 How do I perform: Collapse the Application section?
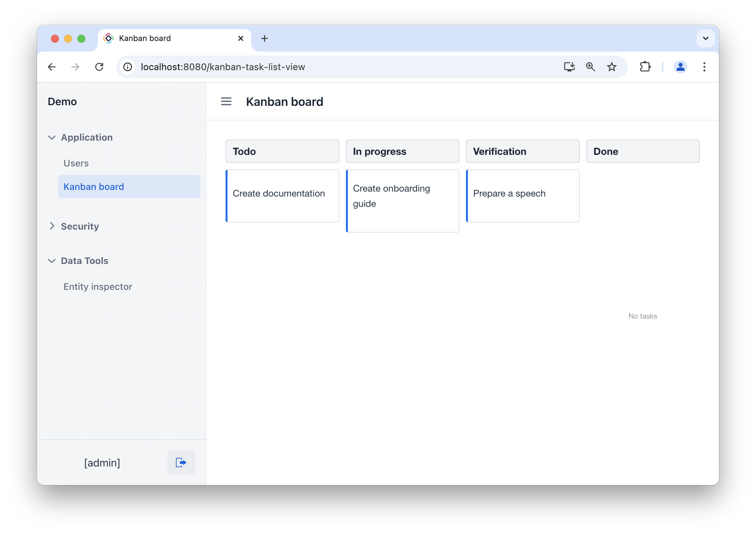[51, 137]
